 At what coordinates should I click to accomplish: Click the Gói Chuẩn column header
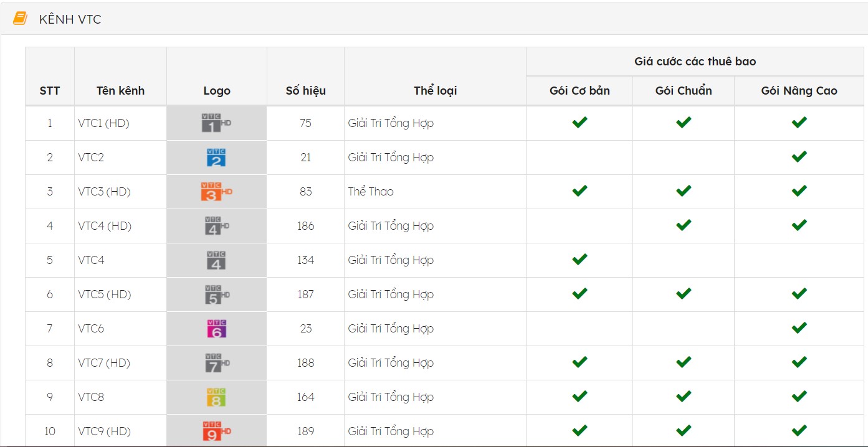tap(684, 91)
